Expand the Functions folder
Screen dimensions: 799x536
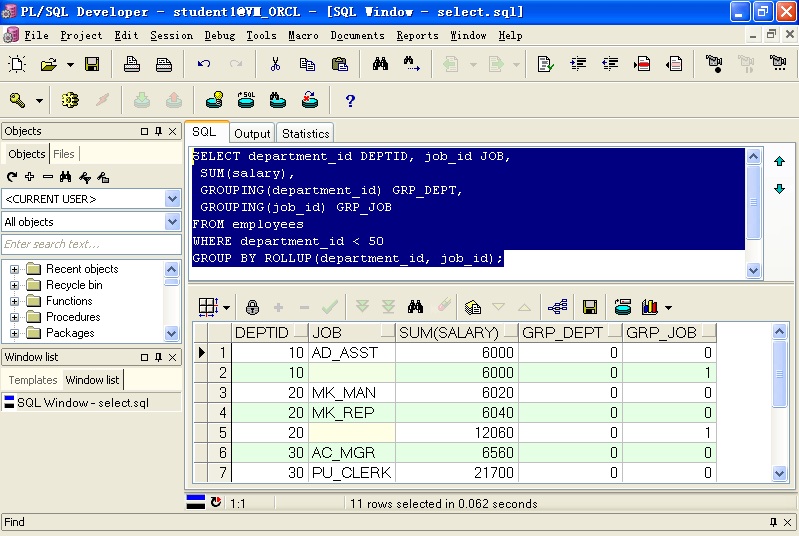click(14, 301)
